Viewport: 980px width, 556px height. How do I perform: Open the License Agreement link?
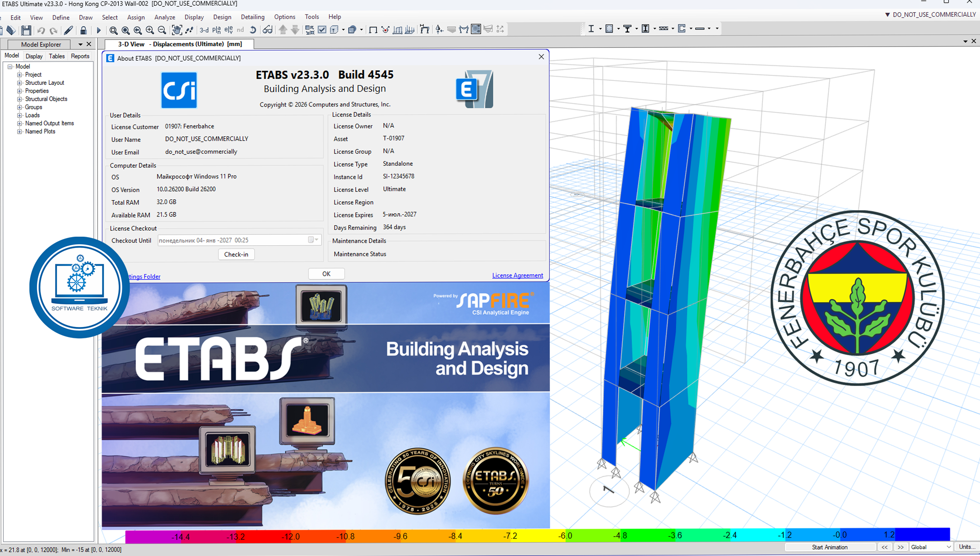[517, 276]
